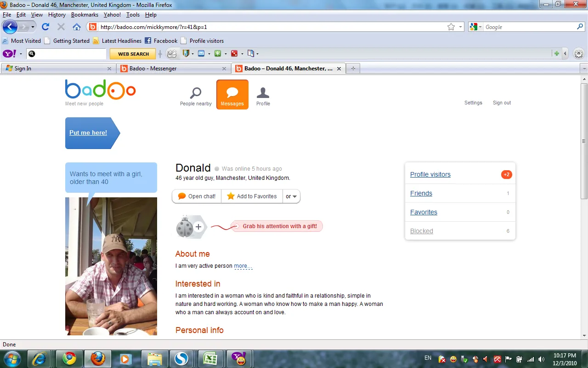588x368 pixels.
Task: Open People nearby section
Action: point(196,97)
